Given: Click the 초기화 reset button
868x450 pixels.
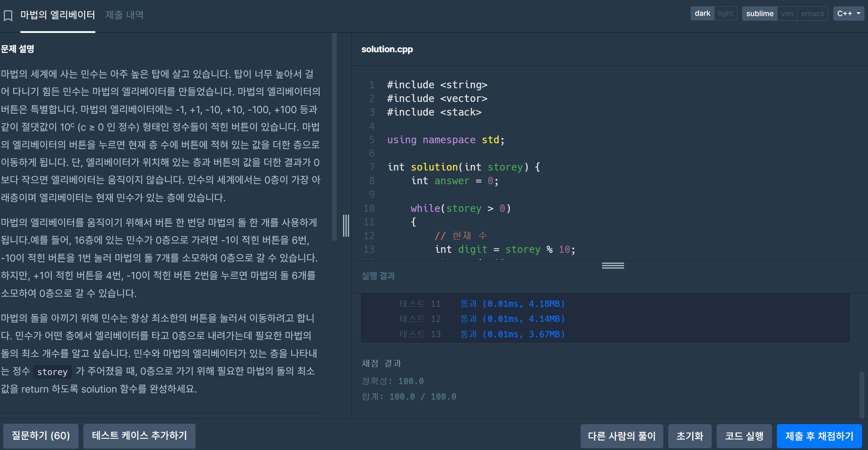Looking at the screenshot, I should pos(689,436).
